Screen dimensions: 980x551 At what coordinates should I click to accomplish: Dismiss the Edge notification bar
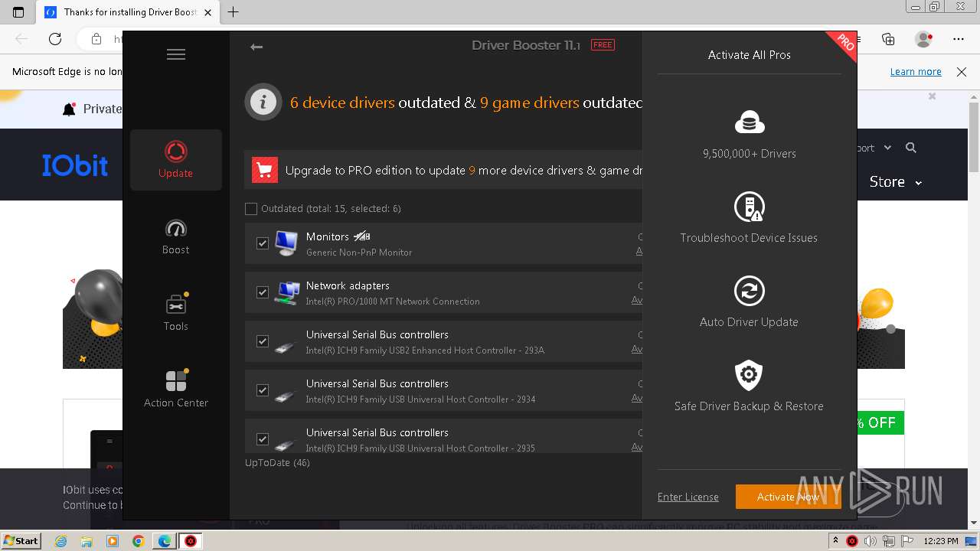(x=962, y=71)
